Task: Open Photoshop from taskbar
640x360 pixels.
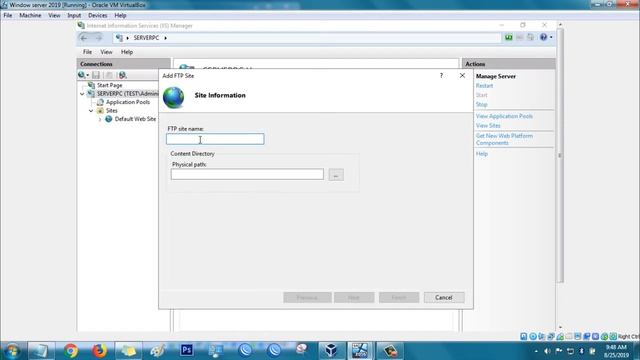Action: 187,350
